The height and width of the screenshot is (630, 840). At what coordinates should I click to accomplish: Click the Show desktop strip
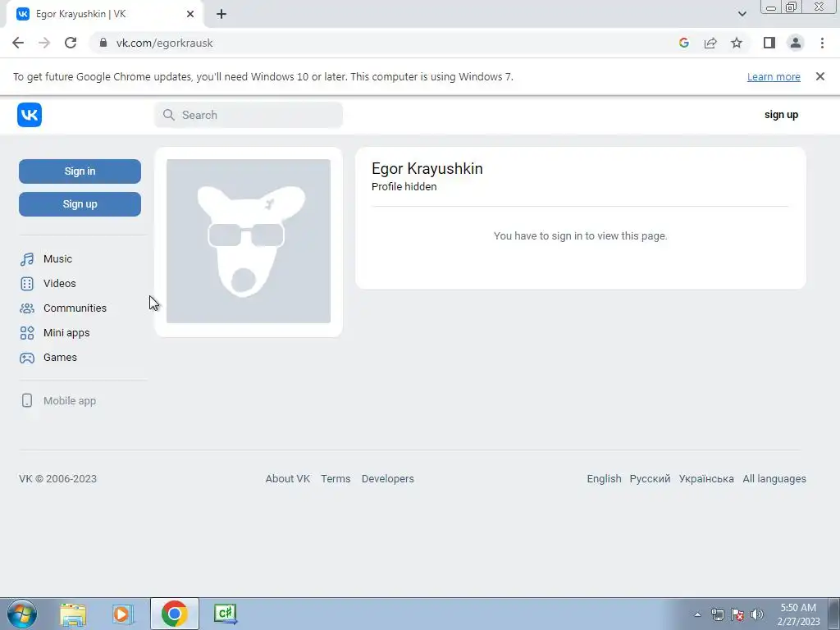(x=834, y=614)
